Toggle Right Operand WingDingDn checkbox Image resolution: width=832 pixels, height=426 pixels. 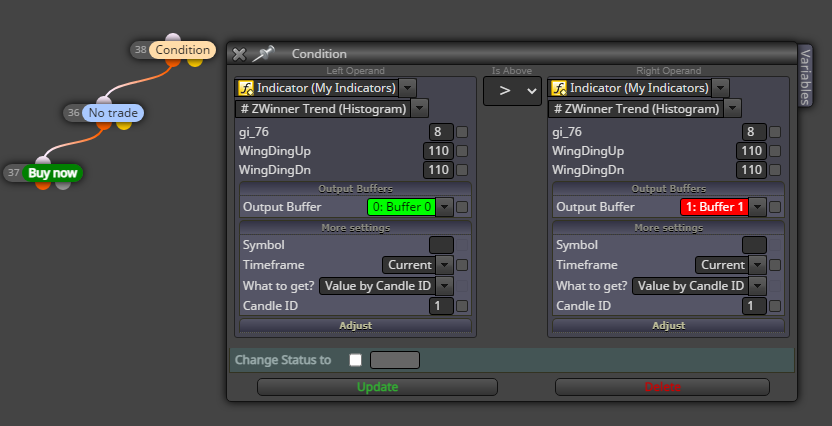point(775,170)
